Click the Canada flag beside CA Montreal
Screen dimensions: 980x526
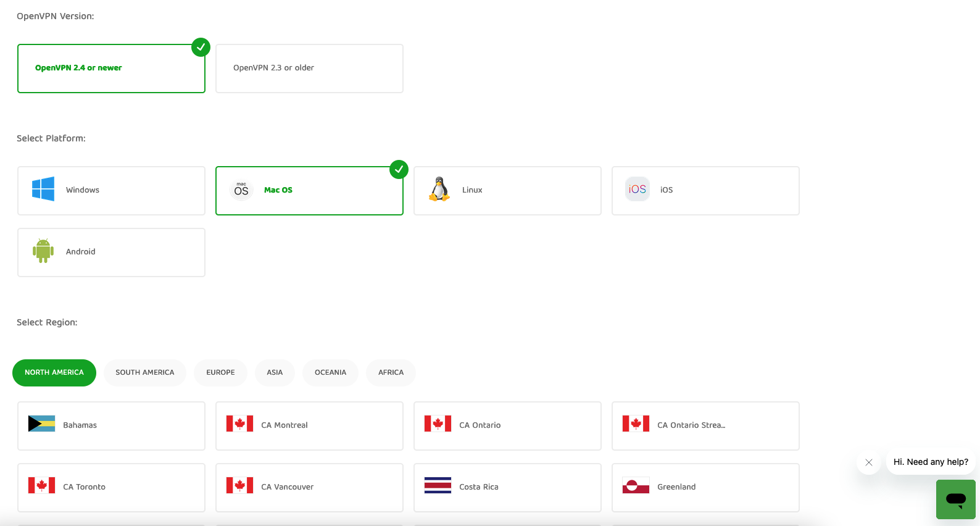(239, 424)
